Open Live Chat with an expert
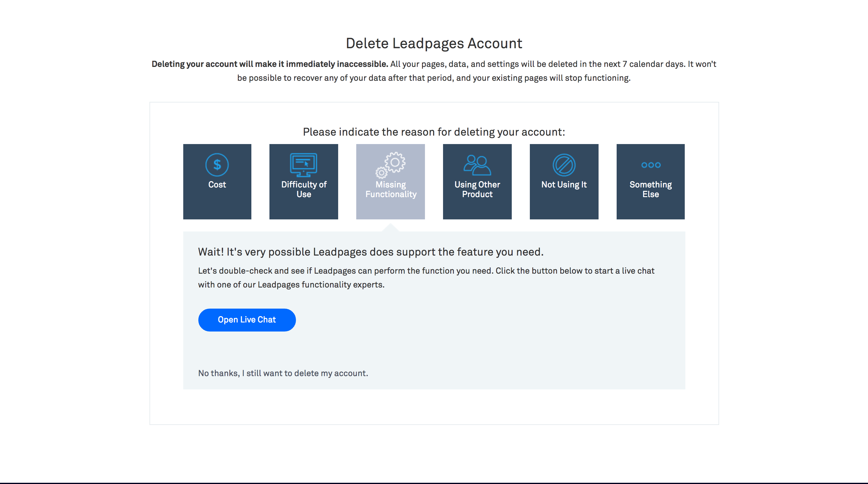868x484 pixels. click(x=247, y=320)
